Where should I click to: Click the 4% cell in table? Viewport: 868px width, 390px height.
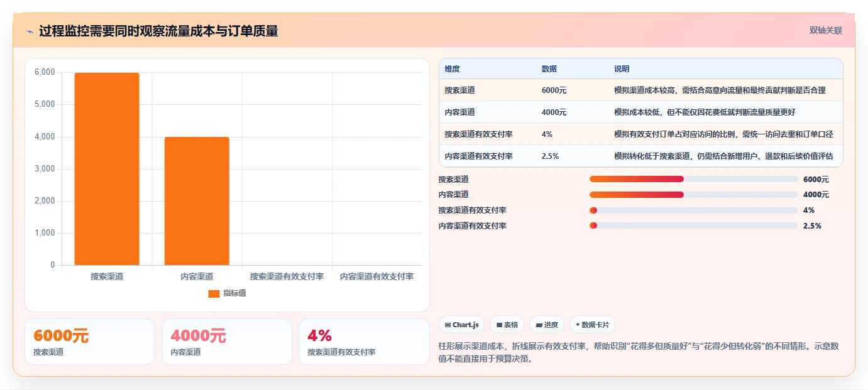tap(547, 134)
